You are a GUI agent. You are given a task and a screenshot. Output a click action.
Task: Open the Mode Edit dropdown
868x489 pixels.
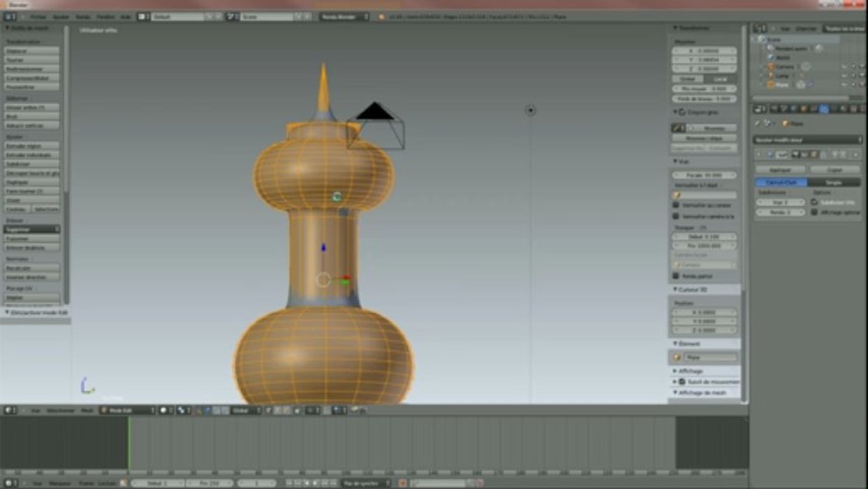coord(127,410)
